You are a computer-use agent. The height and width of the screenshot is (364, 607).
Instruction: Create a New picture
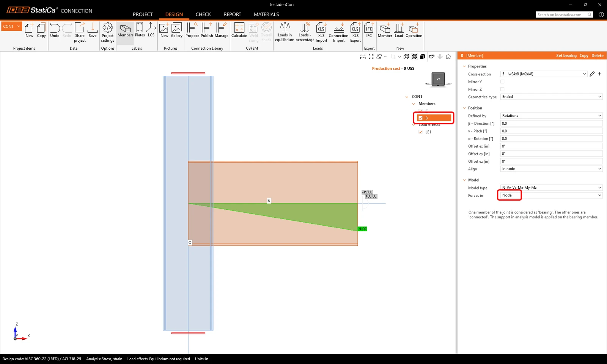coord(164,30)
